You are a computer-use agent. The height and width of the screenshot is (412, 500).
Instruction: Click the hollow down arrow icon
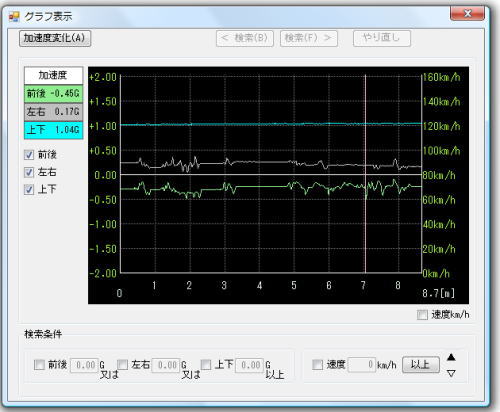click(x=451, y=373)
